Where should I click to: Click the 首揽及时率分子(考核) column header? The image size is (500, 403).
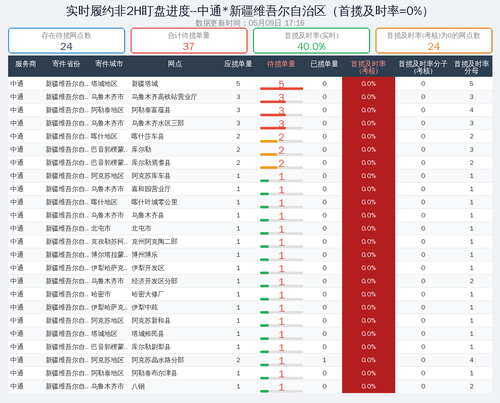coord(423,67)
